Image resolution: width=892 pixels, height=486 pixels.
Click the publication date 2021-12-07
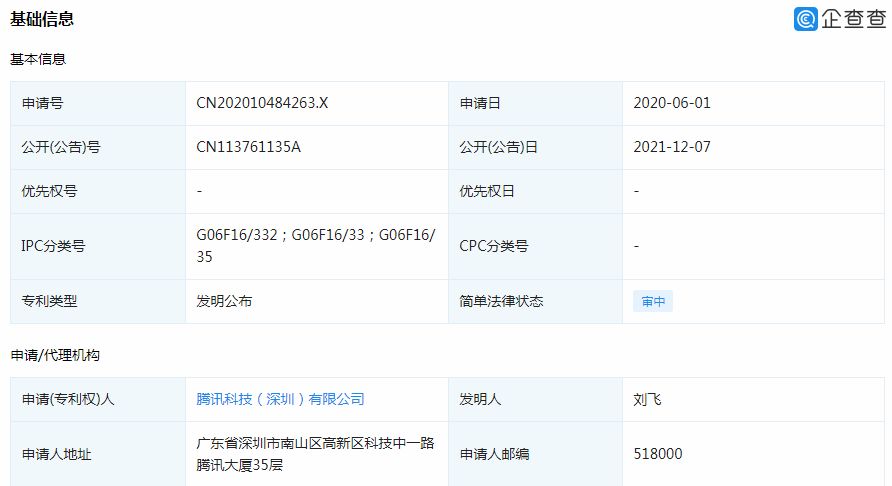tap(672, 147)
